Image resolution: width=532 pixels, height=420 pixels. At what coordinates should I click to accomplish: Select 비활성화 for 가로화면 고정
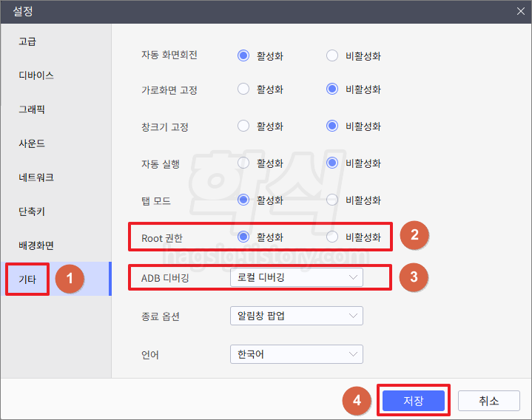point(331,89)
